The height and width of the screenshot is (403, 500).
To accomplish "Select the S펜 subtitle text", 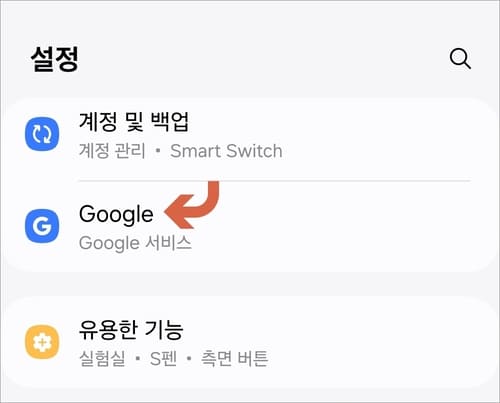I will click(163, 359).
